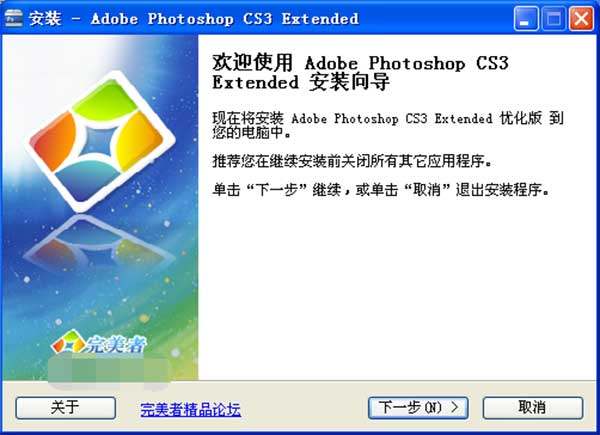This screenshot has width=600, height=435.
Task: Click the small diamond icon beside 完美者
Action: click(68, 342)
